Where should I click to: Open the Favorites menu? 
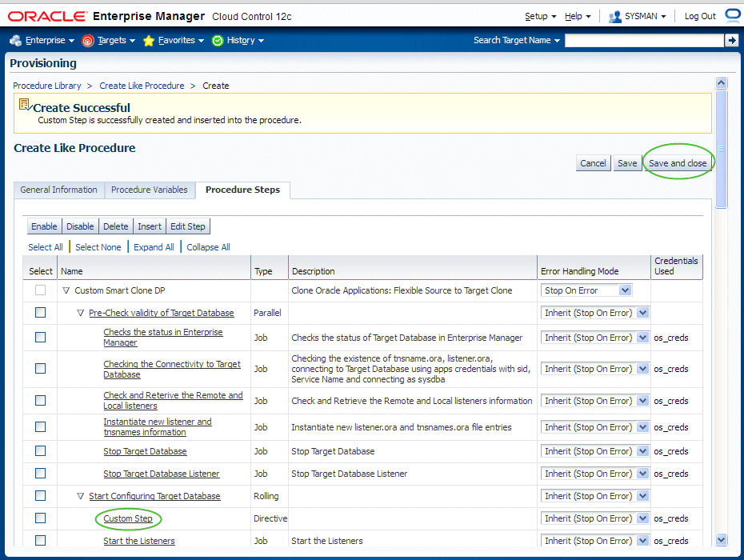point(181,40)
